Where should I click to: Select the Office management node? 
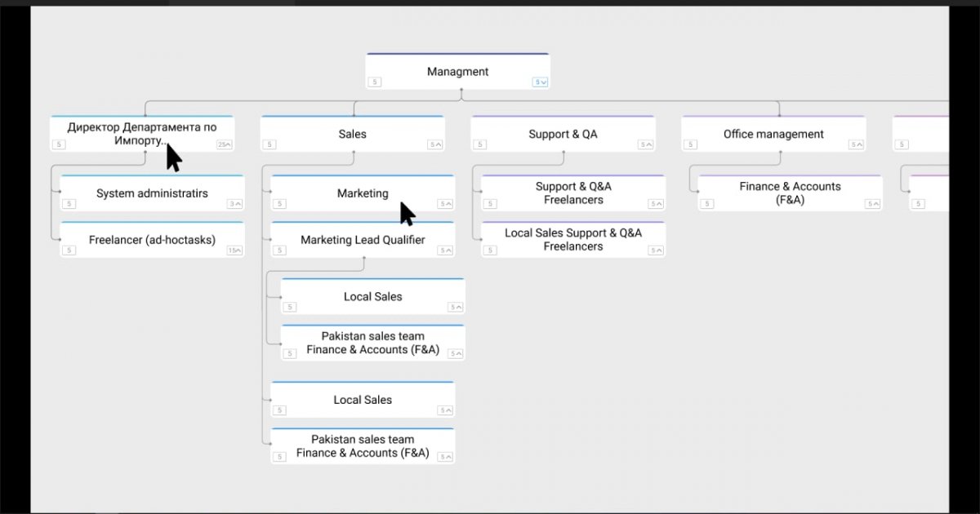coord(773,134)
